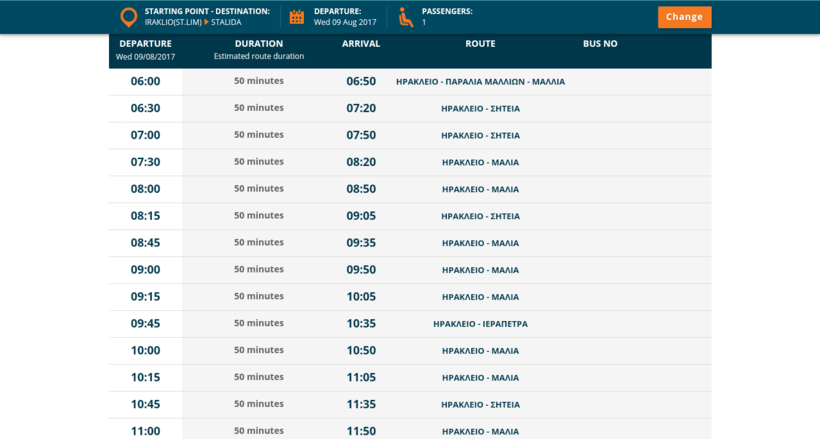Click the calendar icon beside Departure
This screenshot has height=439, width=820.
click(297, 17)
